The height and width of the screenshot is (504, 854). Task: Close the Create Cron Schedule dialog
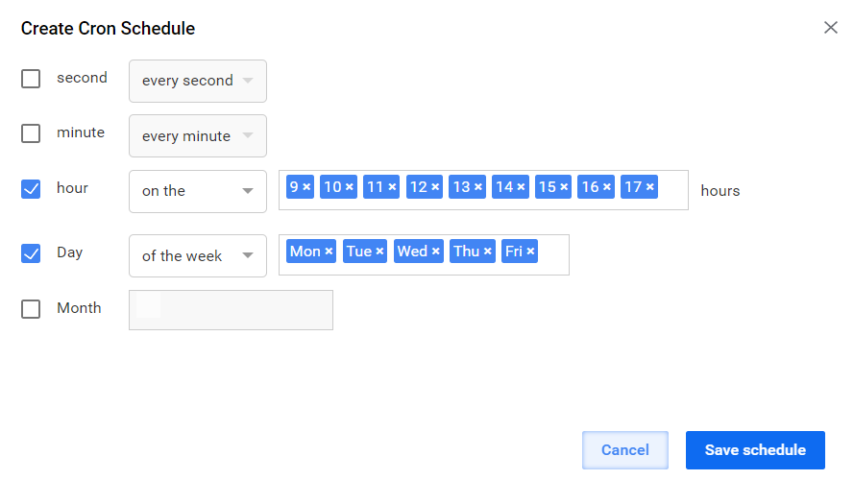[x=831, y=27]
